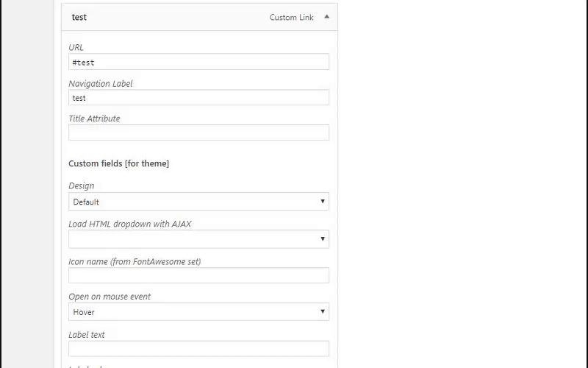The height and width of the screenshot is (368, 588).
Task: Collapse the test menu item arrow
Action: pos(326,17)
